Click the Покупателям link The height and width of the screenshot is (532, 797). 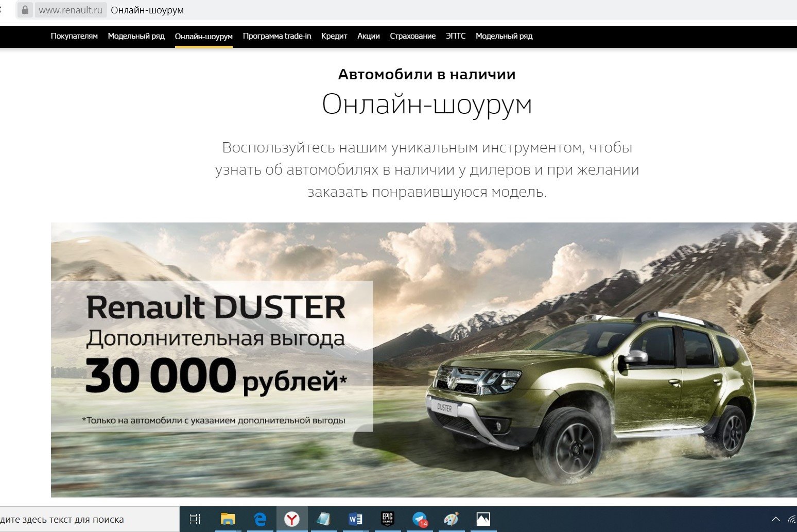click(74, 36)
